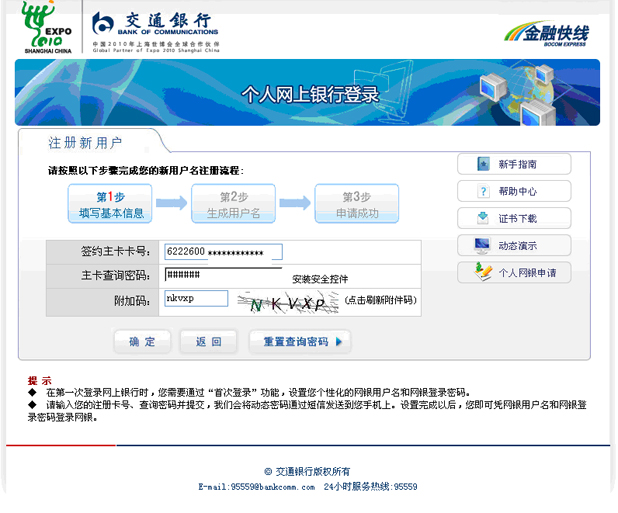
Task: Click the 金融快线 BOCOM Express logo
Action: [547, 34]
